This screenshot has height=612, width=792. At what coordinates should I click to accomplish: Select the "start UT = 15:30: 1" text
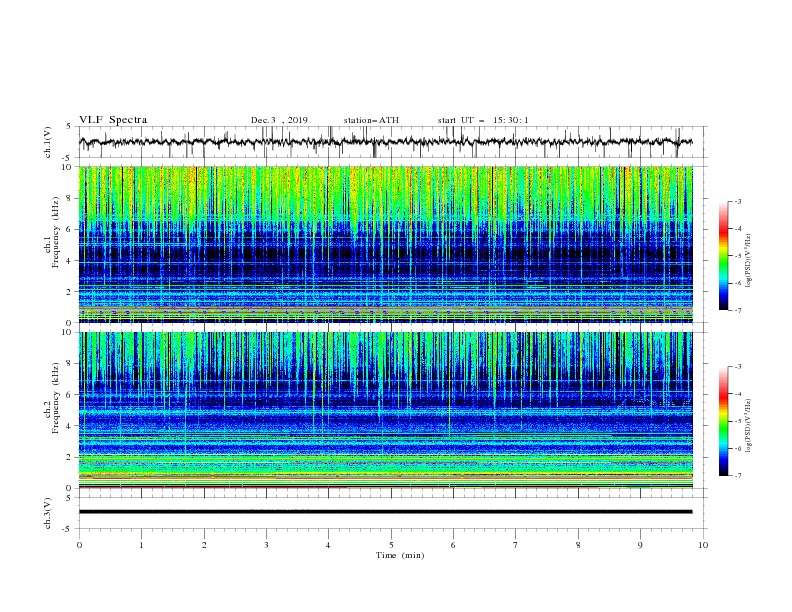coord(483,120)
